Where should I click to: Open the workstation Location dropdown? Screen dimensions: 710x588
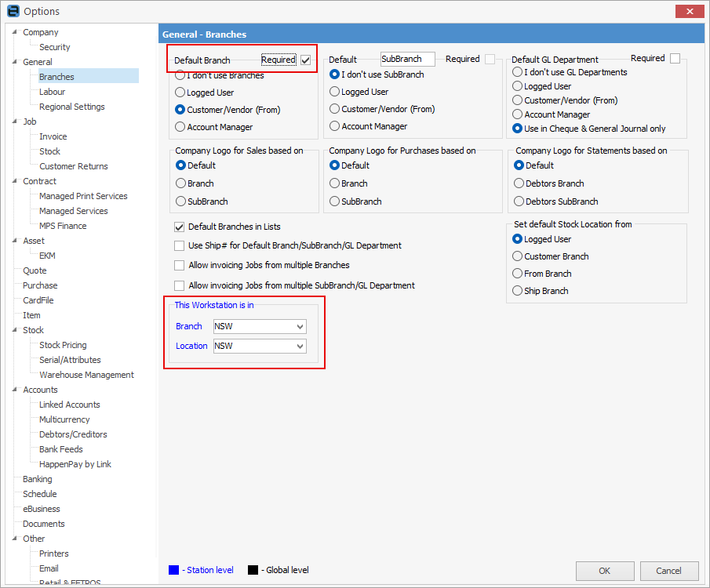tap(300, 347)
